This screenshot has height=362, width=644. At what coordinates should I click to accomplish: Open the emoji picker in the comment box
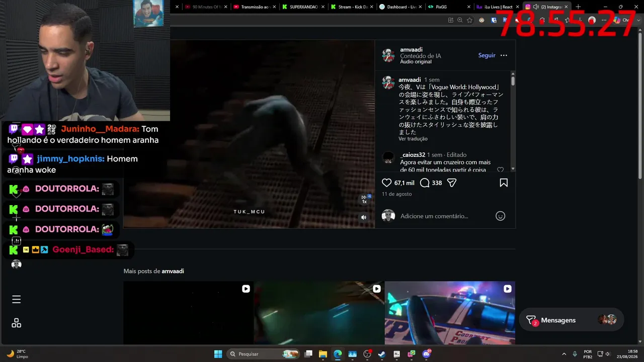(500, 216)
